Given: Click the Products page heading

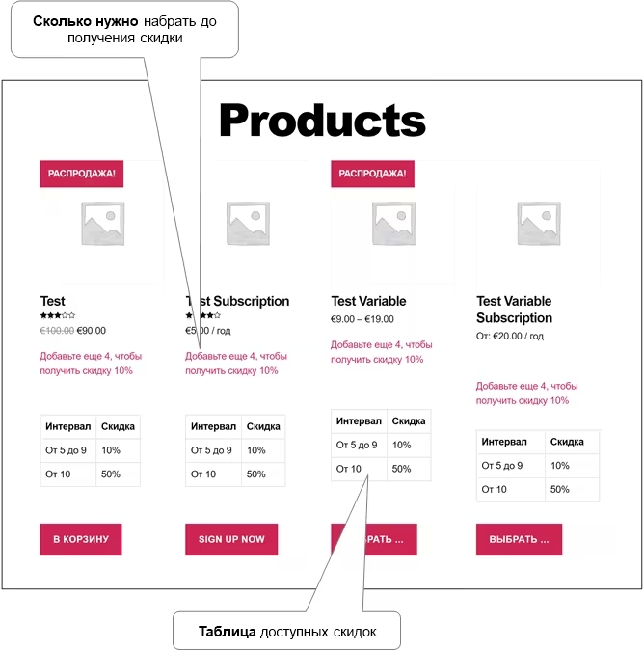Looking at the screenshot, I should (x=322, y=121).
